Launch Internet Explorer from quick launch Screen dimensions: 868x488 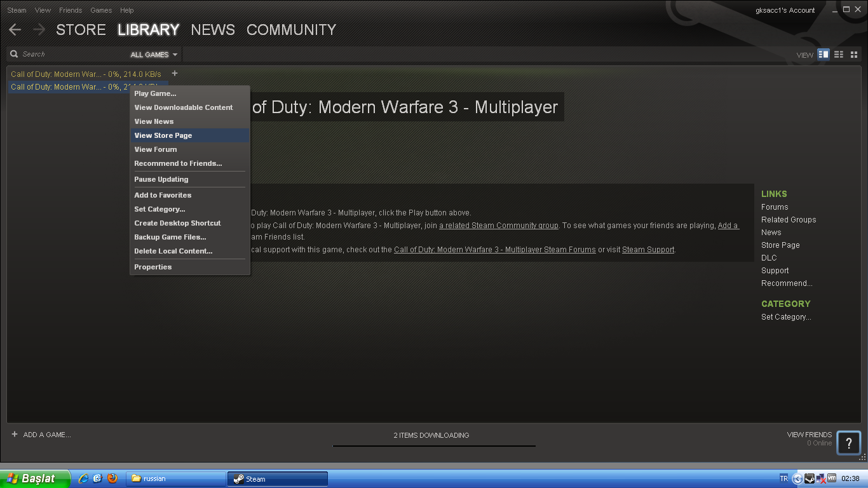(x=83, y=478)
